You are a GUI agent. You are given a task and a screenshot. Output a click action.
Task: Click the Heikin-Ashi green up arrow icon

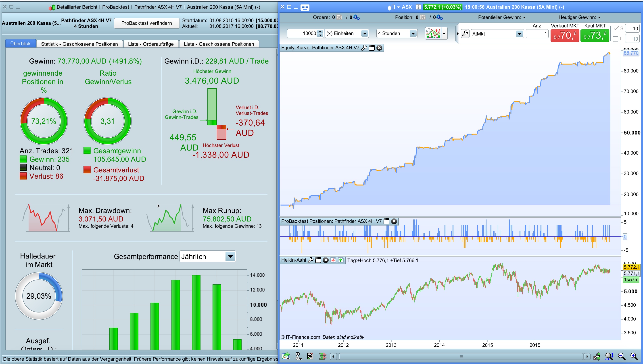point(341,260)
